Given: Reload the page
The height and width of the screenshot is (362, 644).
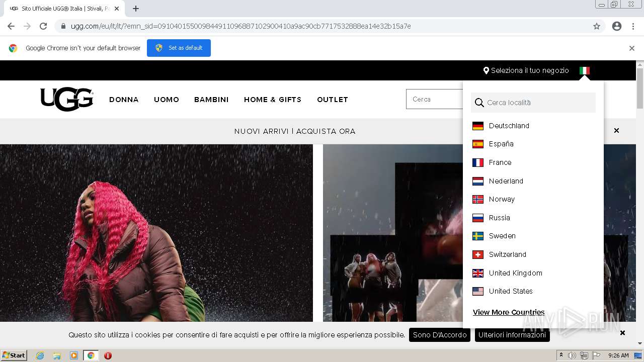Looking at the screenshot, I should pyautogui.click(x=43, y=26).
